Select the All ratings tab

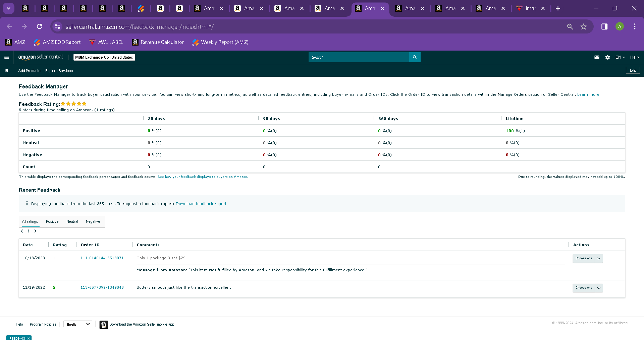coord(30,221)
